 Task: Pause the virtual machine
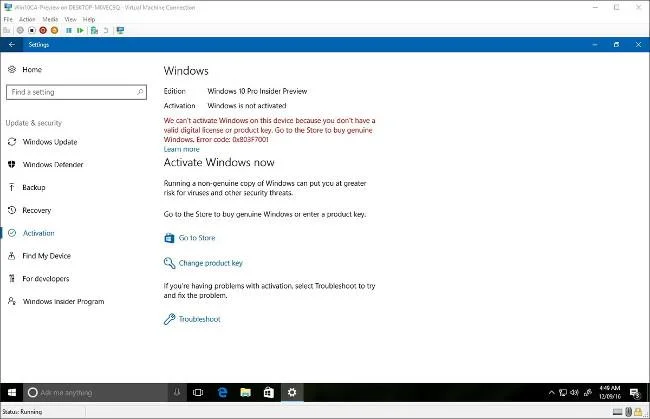(69, 30)
